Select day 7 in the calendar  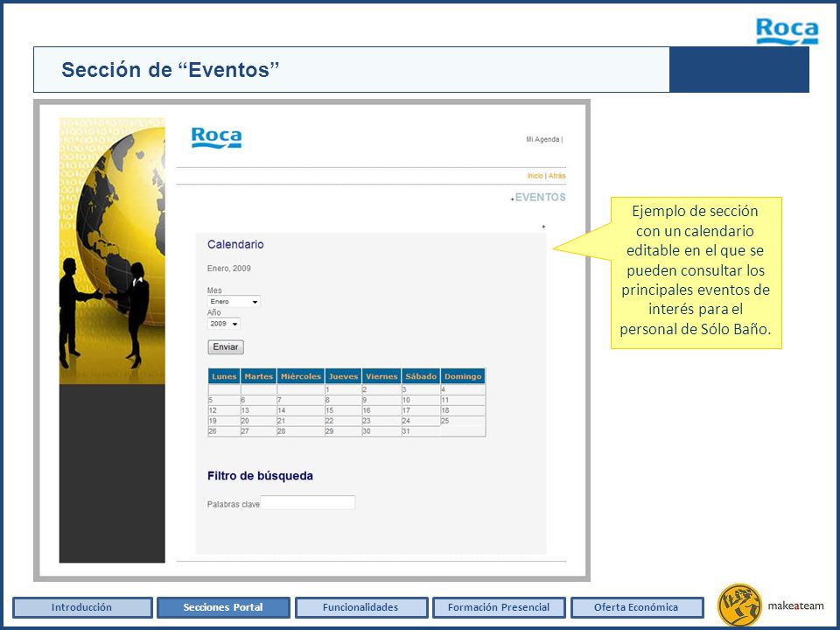coord(300,400)
